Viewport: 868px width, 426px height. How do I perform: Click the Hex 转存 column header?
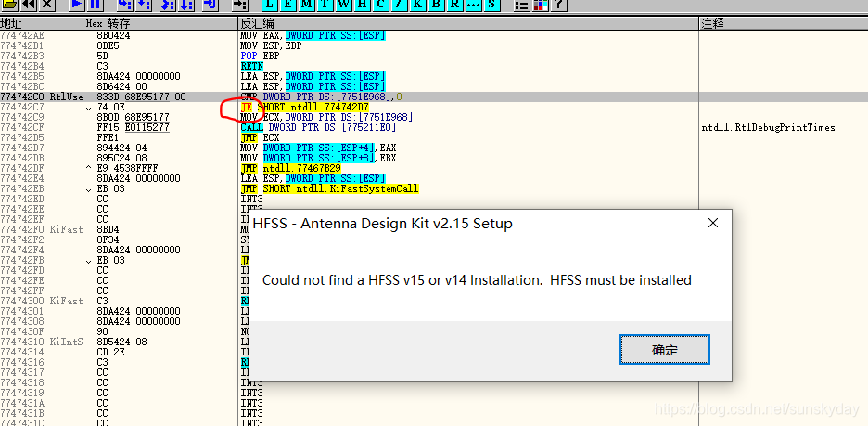(160, 24)
